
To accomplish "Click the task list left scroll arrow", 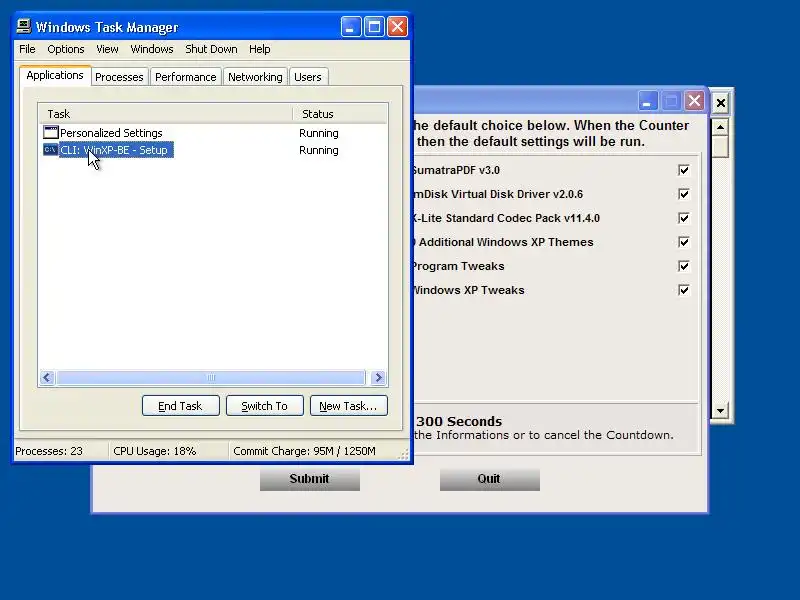I will [47, 378].
